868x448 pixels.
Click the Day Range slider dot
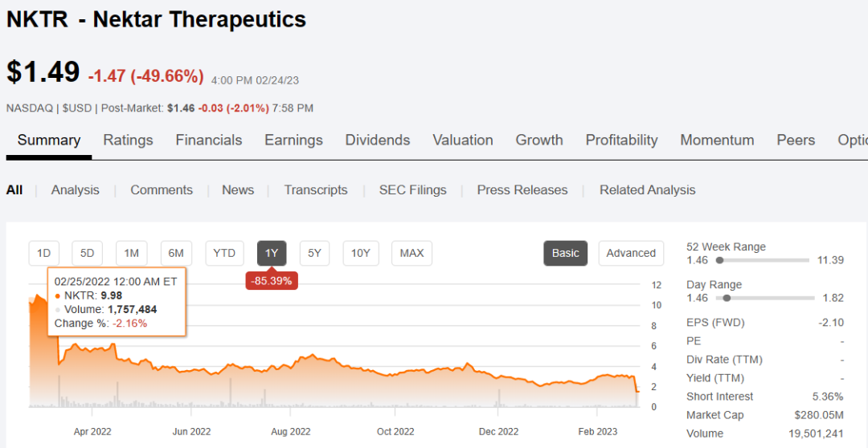coord(727,298)
